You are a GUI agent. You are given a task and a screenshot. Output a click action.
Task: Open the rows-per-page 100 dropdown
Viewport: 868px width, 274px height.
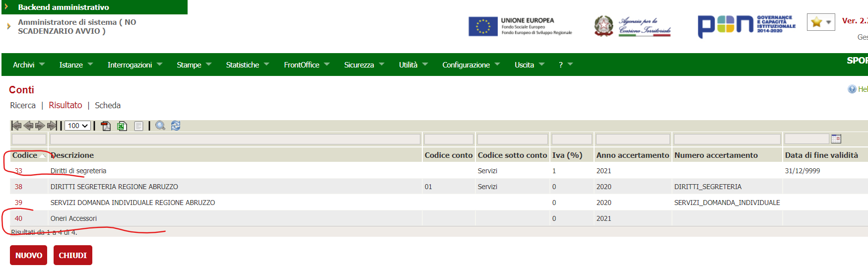(x=78, y=126)
